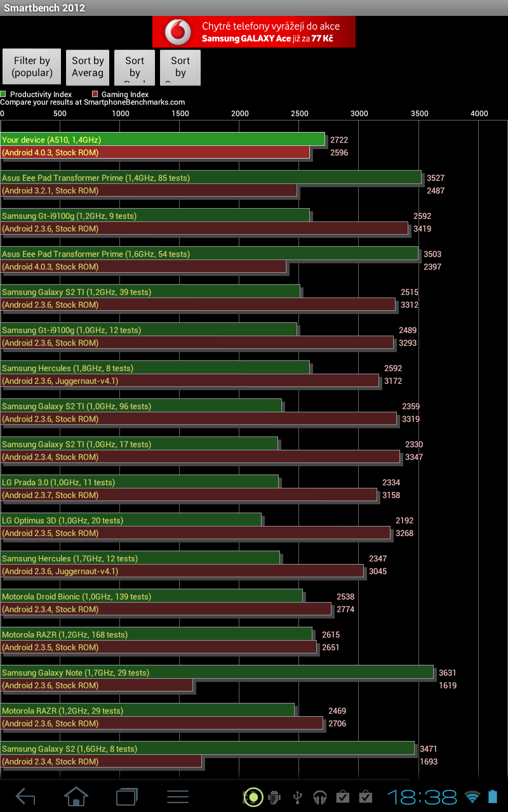Open the Vodafone Samsung Galaxy Ace ad
Viewport: 508px width, 812px height.
pyautogui.click(x=254, y=32)
